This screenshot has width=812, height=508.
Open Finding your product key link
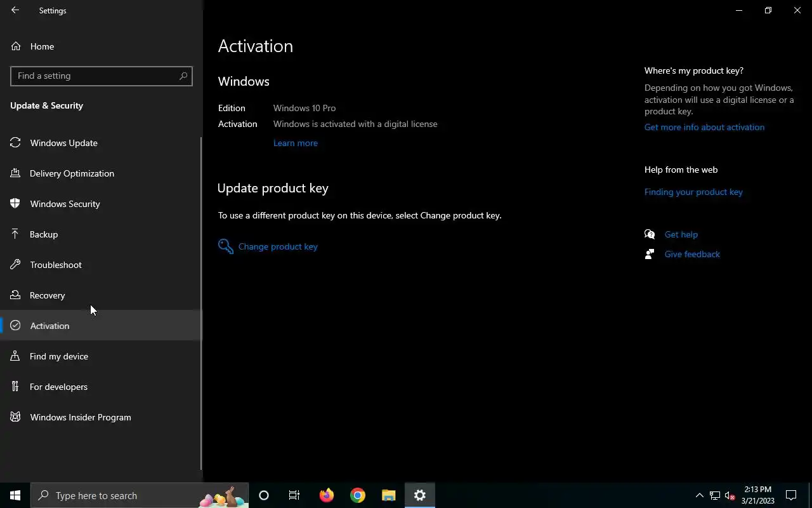693,192
